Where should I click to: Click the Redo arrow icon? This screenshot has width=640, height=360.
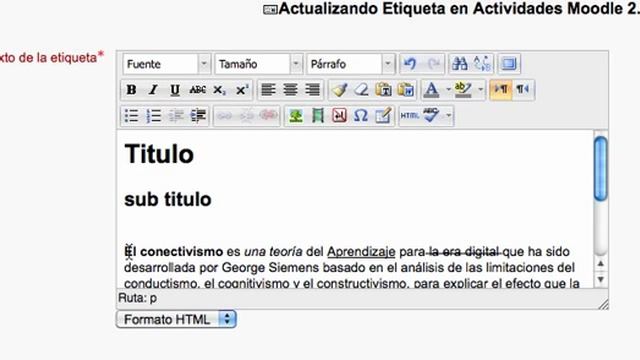click(433, 64)
